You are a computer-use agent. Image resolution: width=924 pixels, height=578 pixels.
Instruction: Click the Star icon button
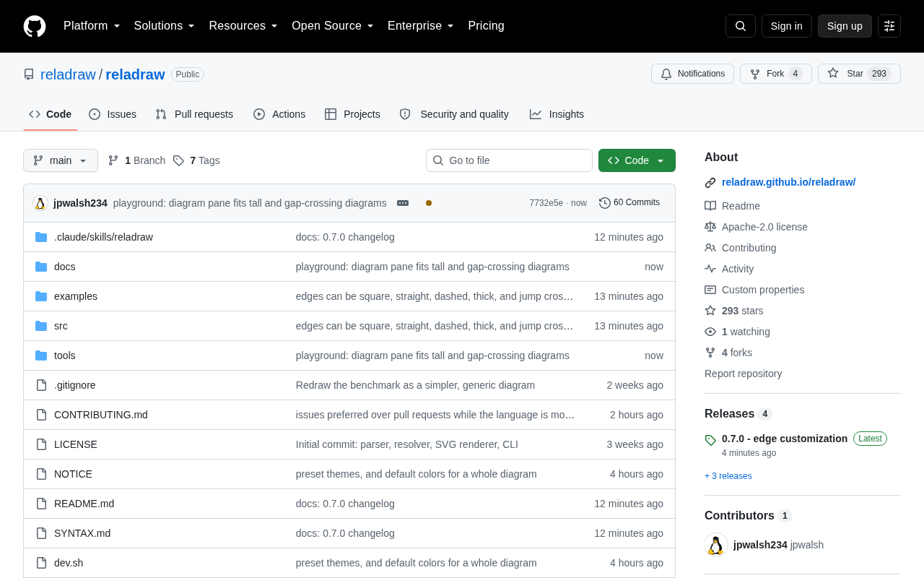pos(859,74)
